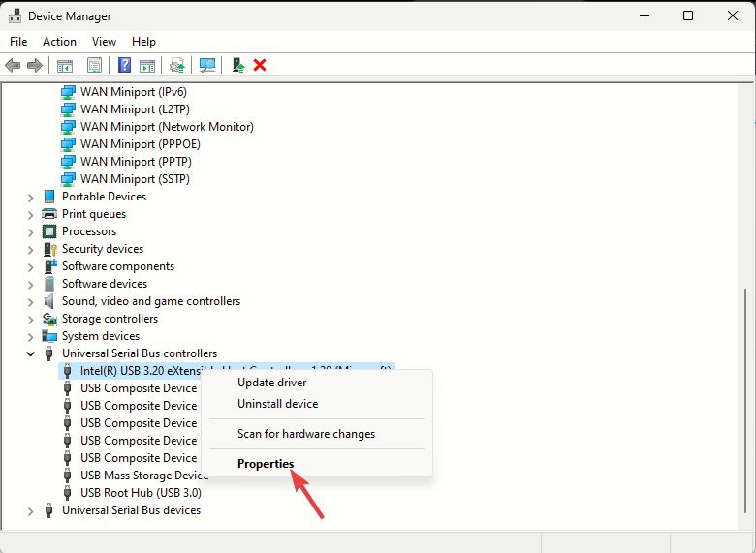Screen dimensions: 756x553
Task: Toggle the Show/Hide Action Pane toolbar icon
Action: [x=147, y=65]
